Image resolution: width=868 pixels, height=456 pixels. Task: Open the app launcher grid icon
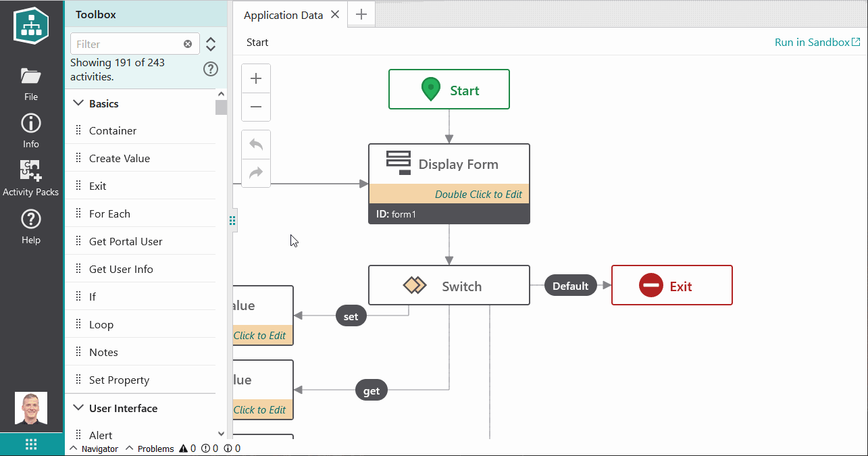click(31, 444)
